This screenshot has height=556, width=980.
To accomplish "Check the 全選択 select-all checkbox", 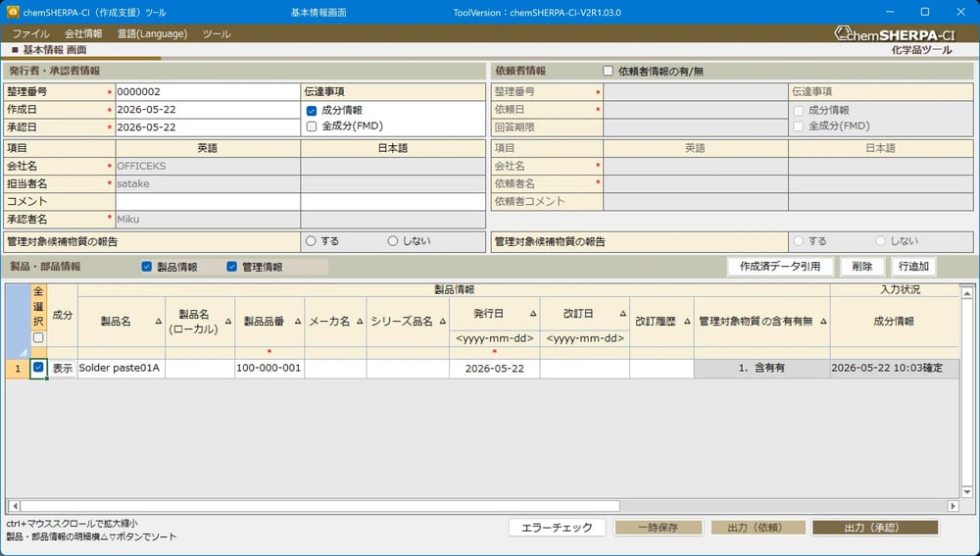I will click(38, 337).
